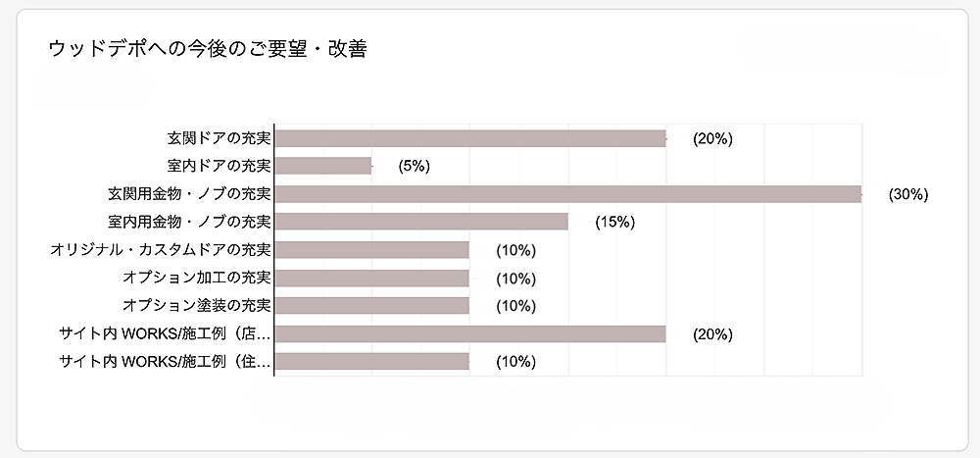Select the オプション加工の充実 bar
This screenshot has height=458, width=980.
pyautogui.click(x=372, y=278)
